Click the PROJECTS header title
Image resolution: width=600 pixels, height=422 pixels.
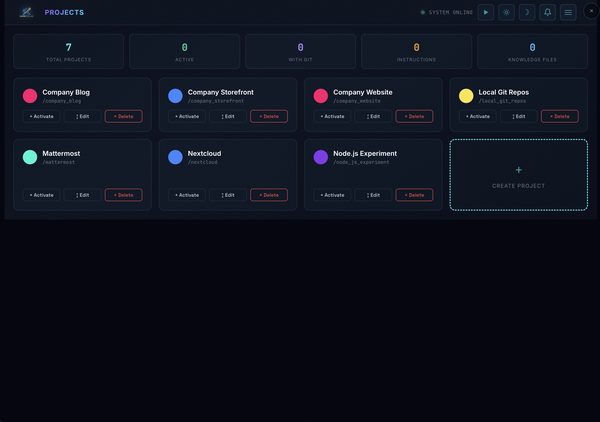tap(64, 13)
